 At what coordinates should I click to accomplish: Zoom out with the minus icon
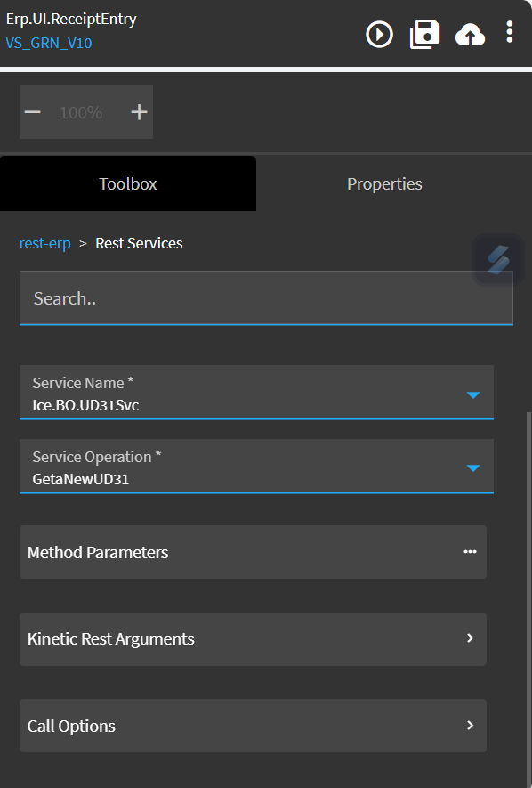33,112
